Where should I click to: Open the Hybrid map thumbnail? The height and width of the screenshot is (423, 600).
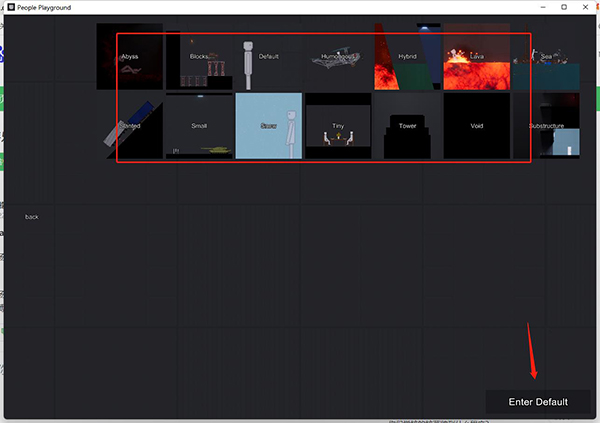[x=408, y=56]
